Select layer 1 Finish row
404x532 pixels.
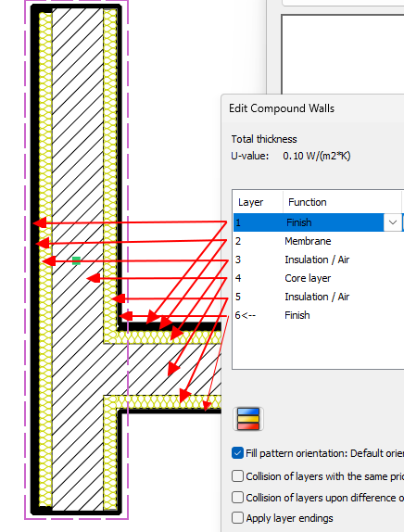(x=319, y=222)
